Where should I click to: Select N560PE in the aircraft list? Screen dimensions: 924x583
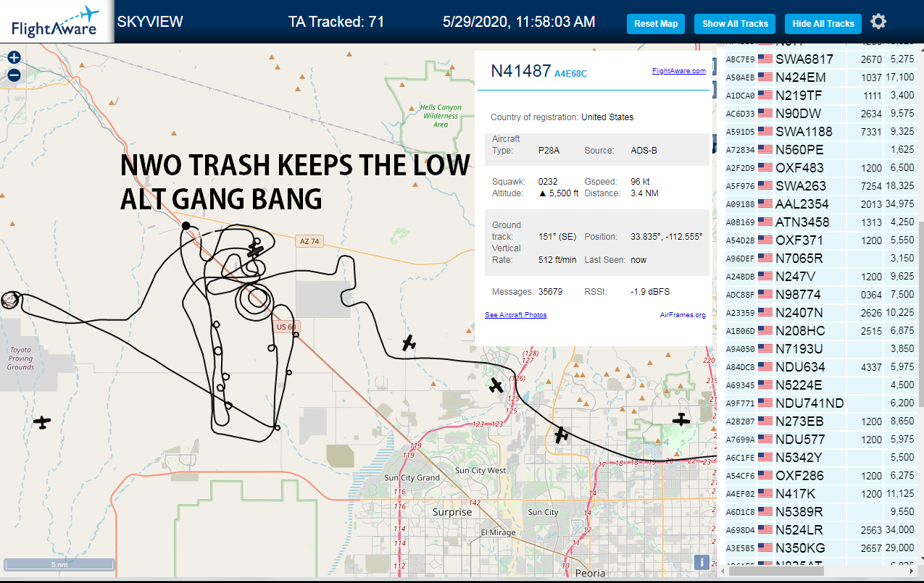point(821,150)
